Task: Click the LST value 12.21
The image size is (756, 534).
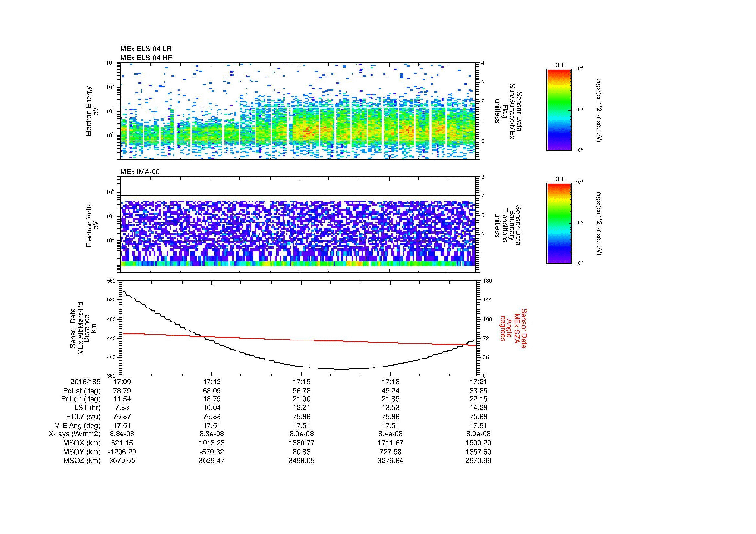Action: click(301, 408)
